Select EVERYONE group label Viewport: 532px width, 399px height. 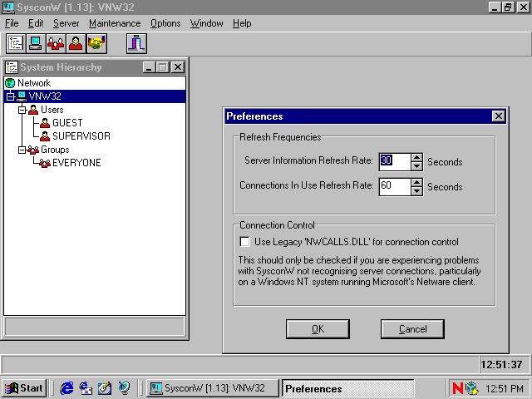tap(76, 163)
